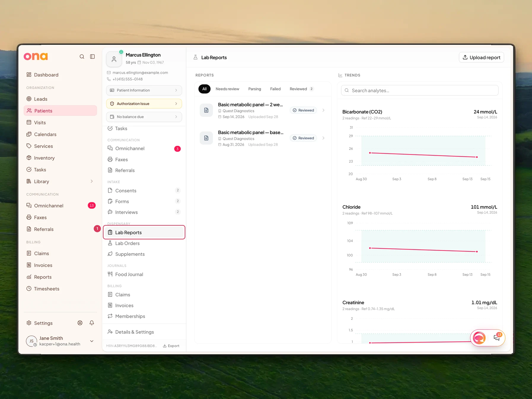Click the Export link
532x399 pixels.
pos(171,346)
